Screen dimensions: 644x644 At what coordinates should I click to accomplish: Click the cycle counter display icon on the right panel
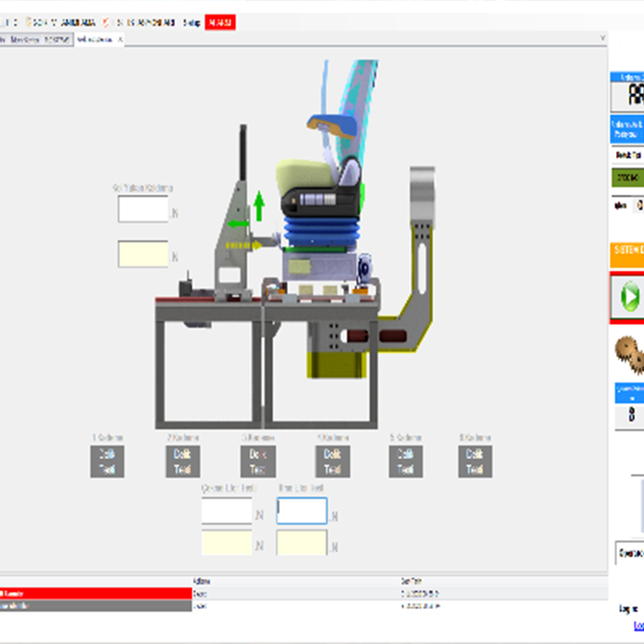pos(631,414)
